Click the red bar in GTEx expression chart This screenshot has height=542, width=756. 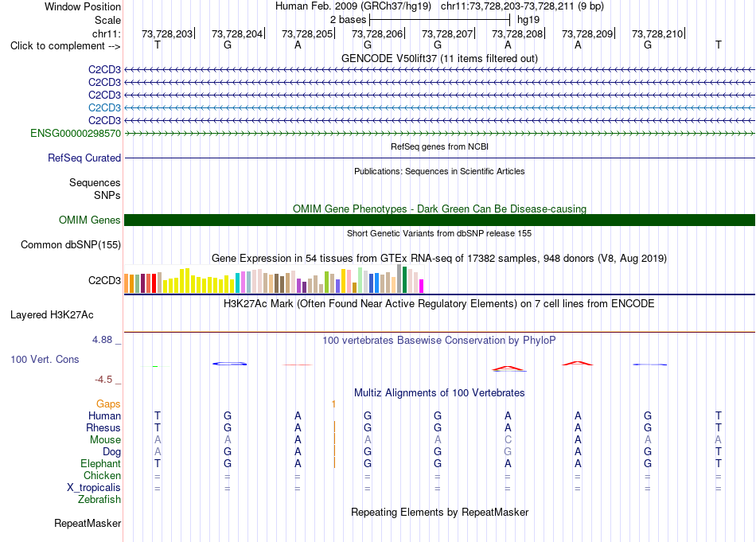click(x=154, y=283)
